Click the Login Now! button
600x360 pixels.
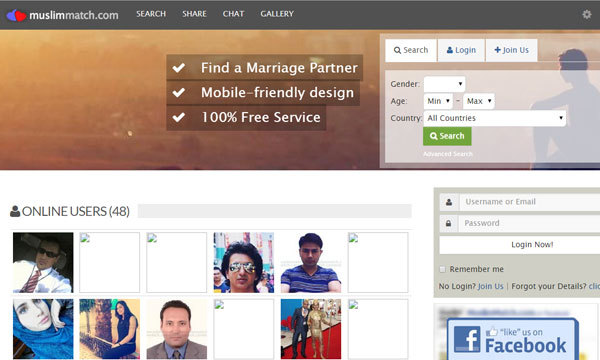(x=532, y=245)
